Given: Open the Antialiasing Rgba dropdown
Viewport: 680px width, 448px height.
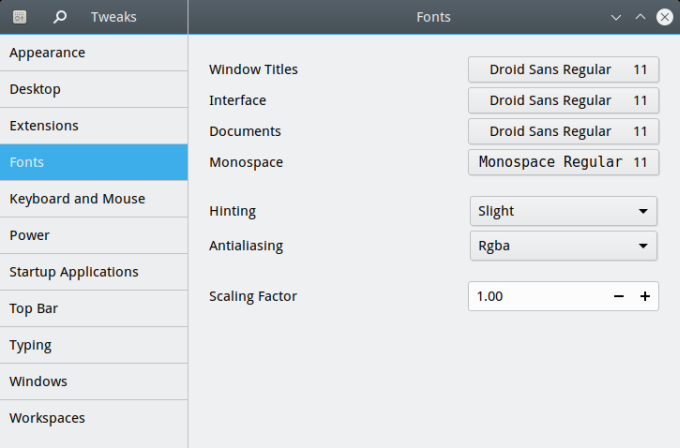Looking at the screenshot, I should click(x=563, y=246).
